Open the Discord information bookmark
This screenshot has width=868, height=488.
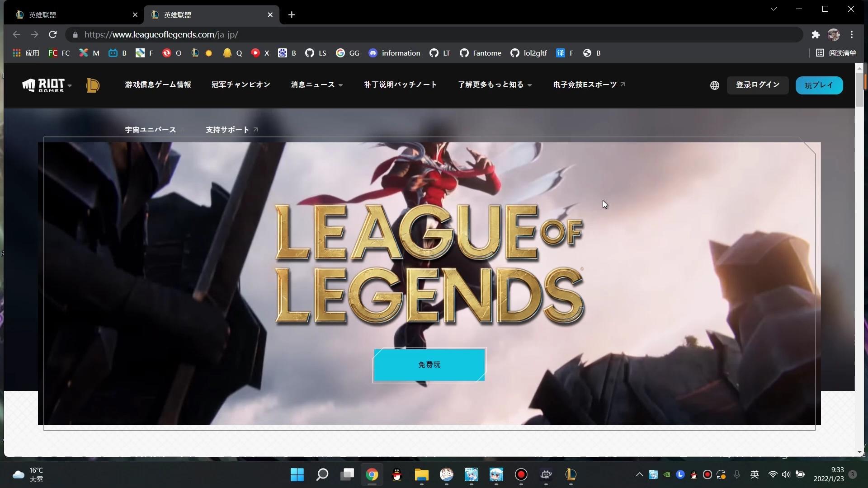[394, 53]
